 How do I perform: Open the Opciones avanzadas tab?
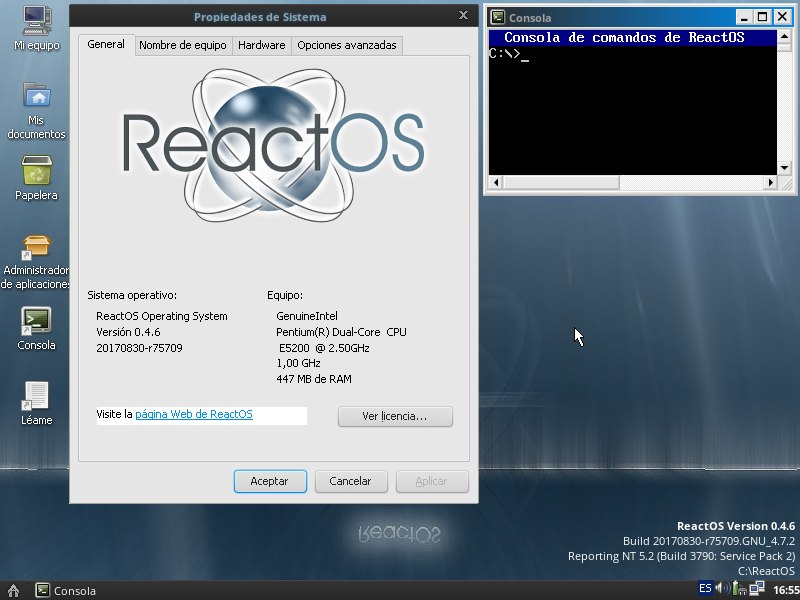347,45
